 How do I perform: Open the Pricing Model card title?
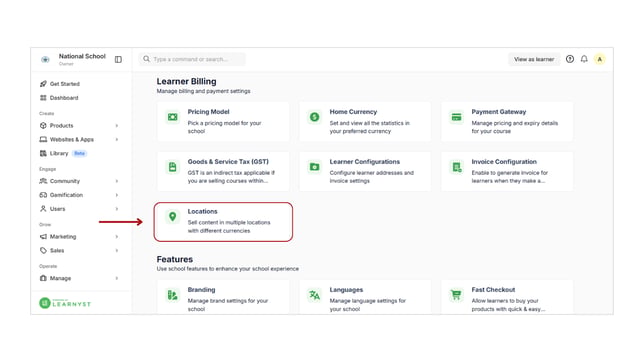tap(208, 112)
